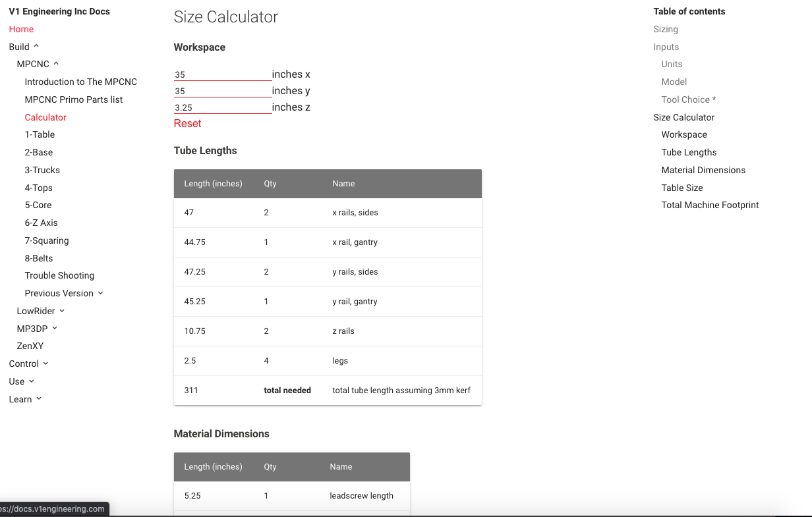The width and height of the screenshot is (812, 517).
Task: Select the Calculator page in sidebar
Action: click(x=45, y=117)
